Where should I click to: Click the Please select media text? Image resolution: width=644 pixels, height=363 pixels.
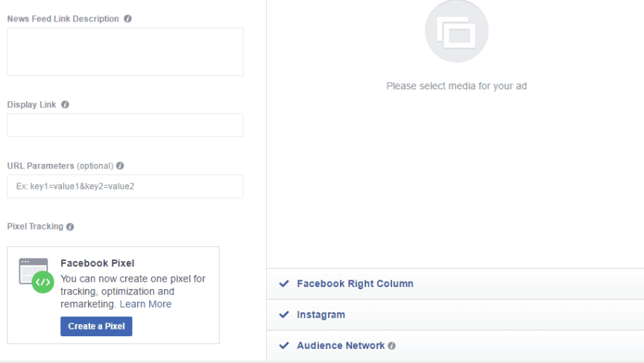(456, 86)
